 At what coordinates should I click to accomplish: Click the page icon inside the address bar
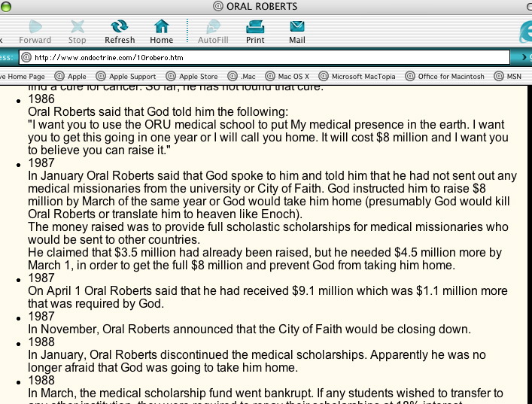pos(26,57)
